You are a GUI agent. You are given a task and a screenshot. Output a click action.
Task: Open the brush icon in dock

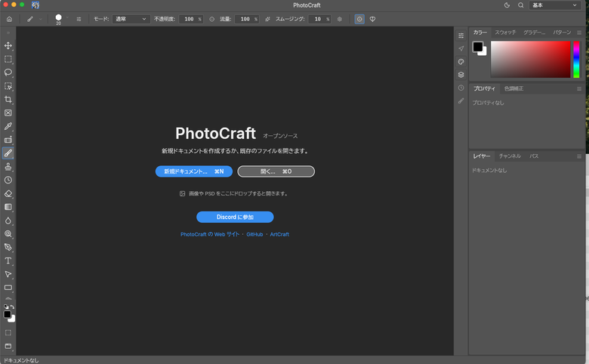point(461,101)
